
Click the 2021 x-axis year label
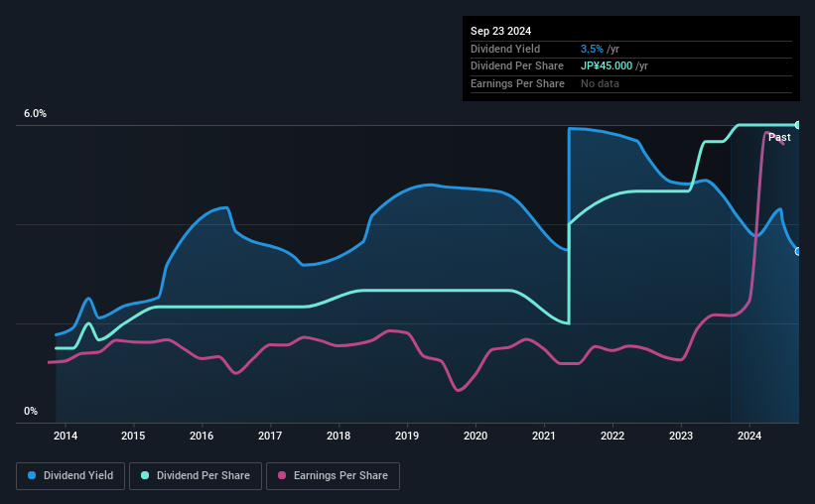click(x=544, y=436)
